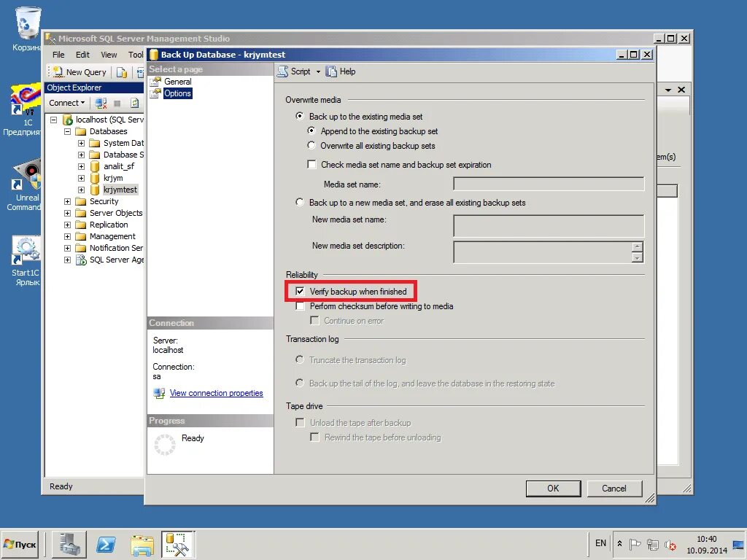Image resolution: width=747 pixels, height=560 pixels.
Task: Open View connection properties link
Action: (216, 393)
